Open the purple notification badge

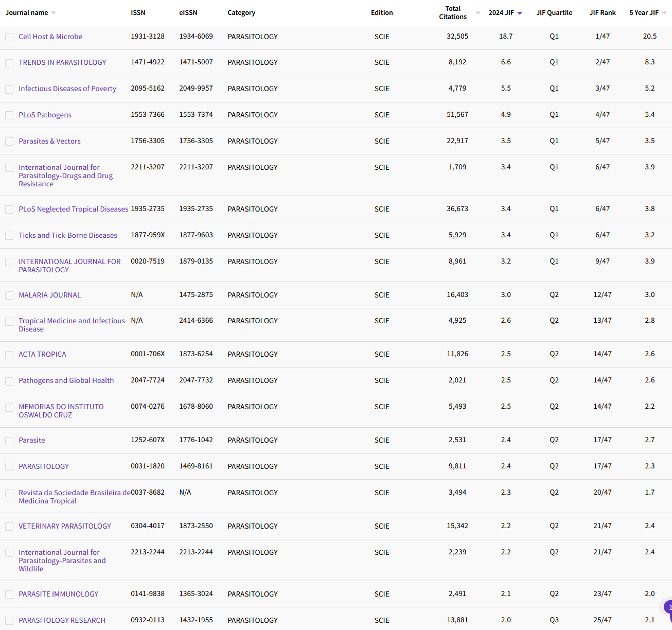coord(668,607)
